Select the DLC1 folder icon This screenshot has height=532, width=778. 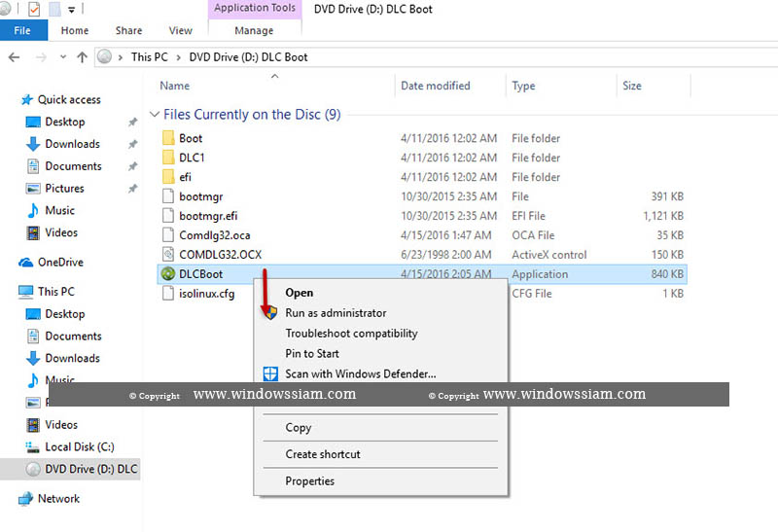pos(168,157)
